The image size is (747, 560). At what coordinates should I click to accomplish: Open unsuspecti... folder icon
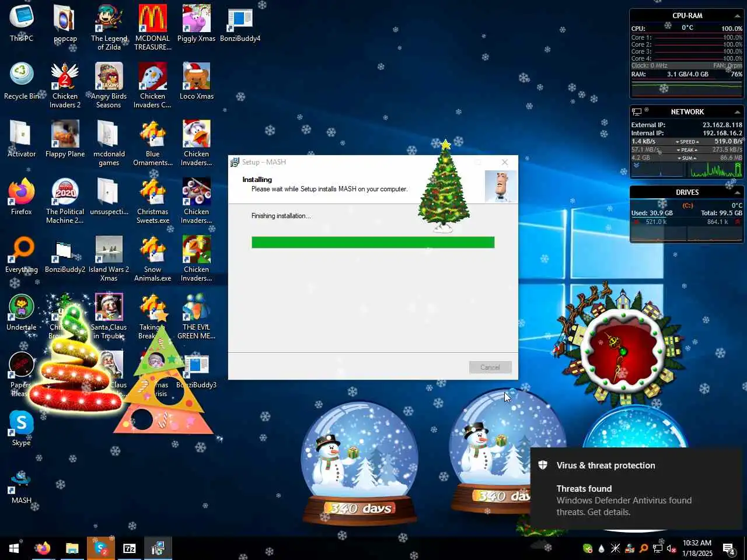click(x=109, y=197)
